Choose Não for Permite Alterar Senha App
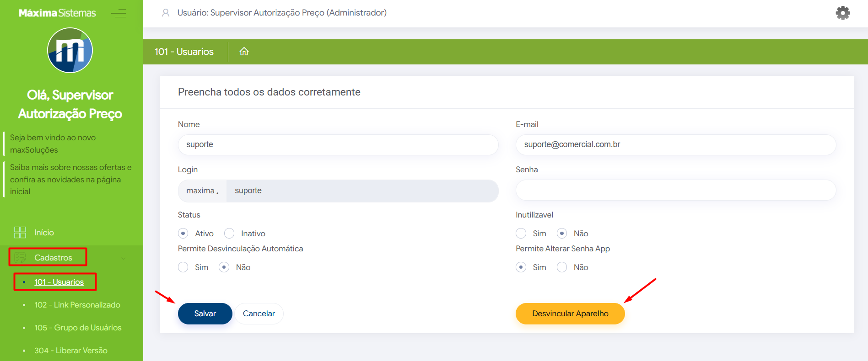 (x=562, y=267)
